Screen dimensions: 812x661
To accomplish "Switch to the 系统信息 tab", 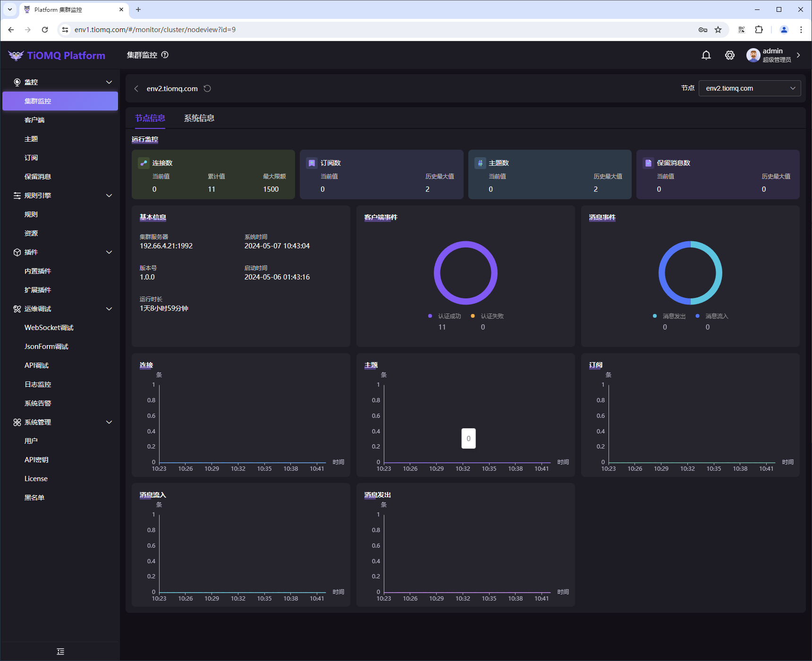I will tap(199, 118).
